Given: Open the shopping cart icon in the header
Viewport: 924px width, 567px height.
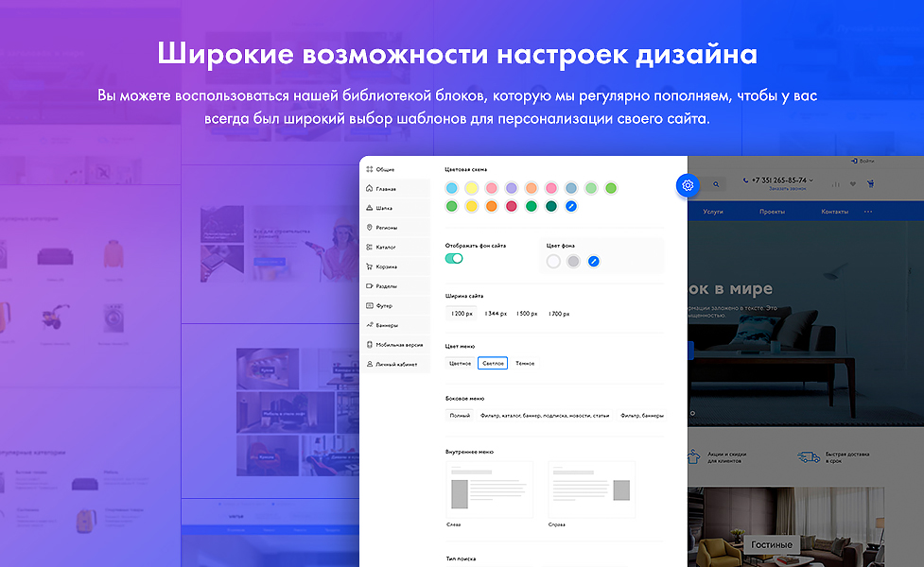Looking at the screenshot, I should click(870, 184).
